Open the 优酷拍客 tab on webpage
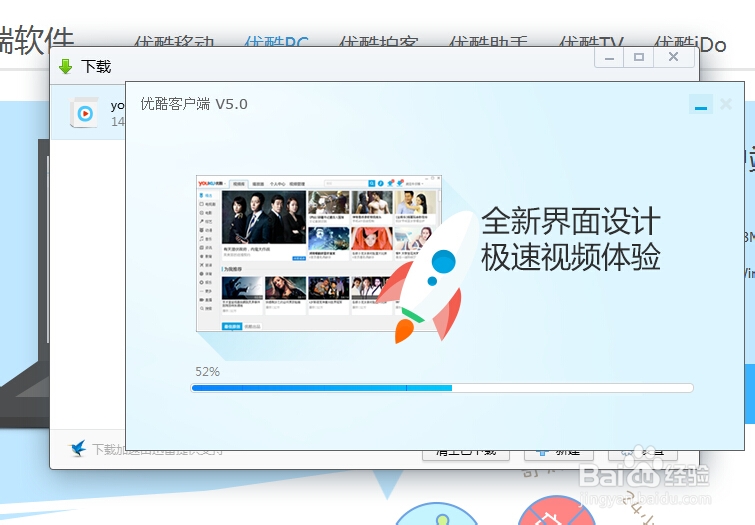 coord(378,41)
